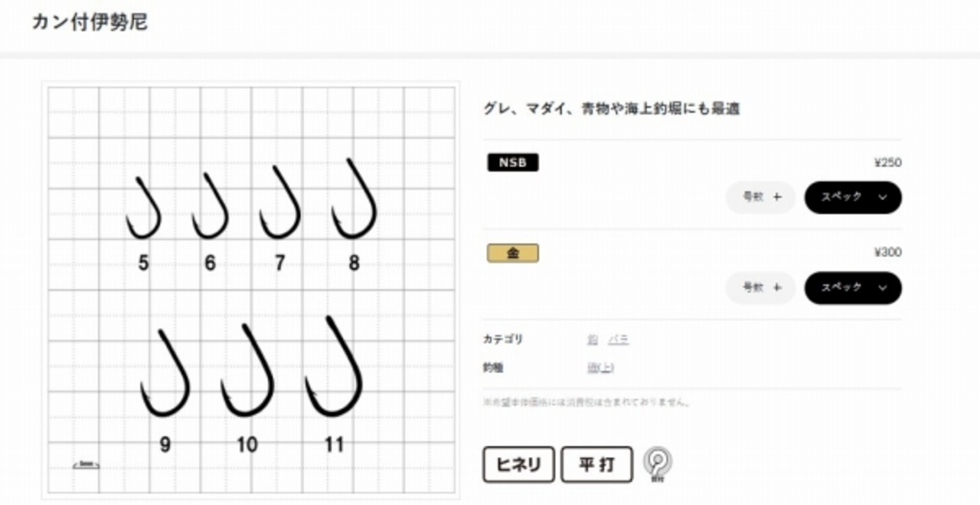Open the バラ category link
Screen dimensions: 980x505
[x=619, y=339]
